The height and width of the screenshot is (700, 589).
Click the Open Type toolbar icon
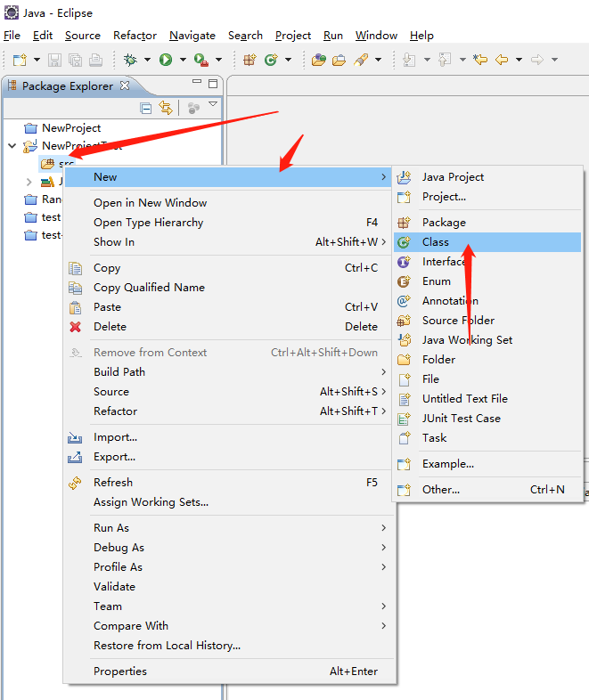coord(319,60)
